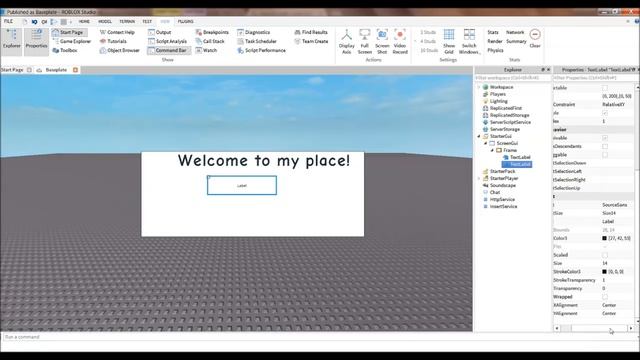This screenshot has height=360, width=640.
Task: Open Tutorials
Action: pyautogui.click(x=113, y=41)
